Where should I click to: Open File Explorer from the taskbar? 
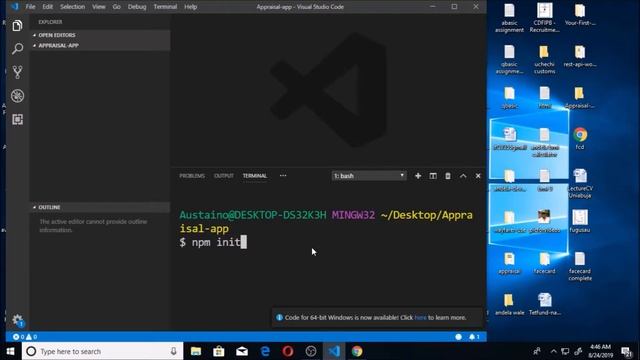click(x=196, y=351)
